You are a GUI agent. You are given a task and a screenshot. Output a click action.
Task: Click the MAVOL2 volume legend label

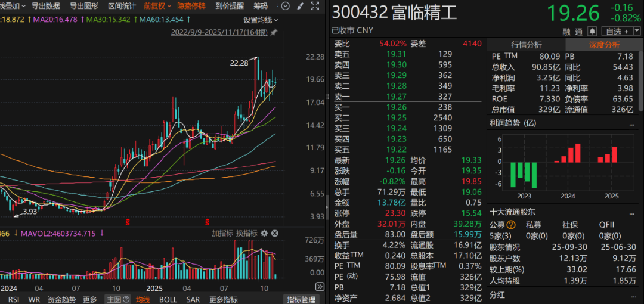tap(57, 233)
